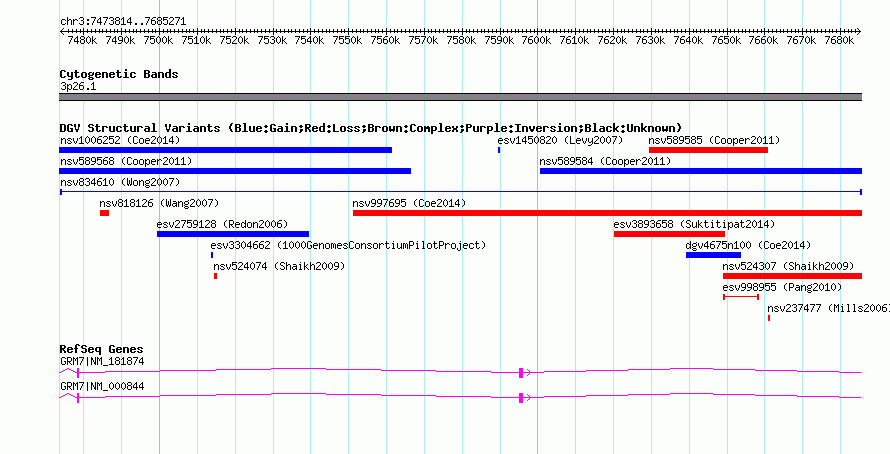Select the nsv524307 (Shaikh2009) red bar

coord(792,276)
